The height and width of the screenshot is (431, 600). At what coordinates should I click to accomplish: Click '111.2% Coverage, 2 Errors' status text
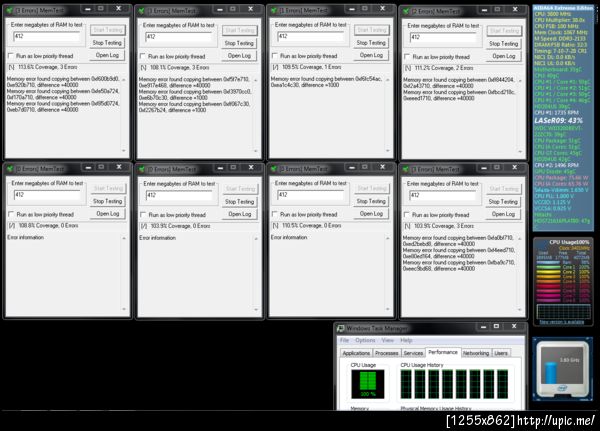444,68
